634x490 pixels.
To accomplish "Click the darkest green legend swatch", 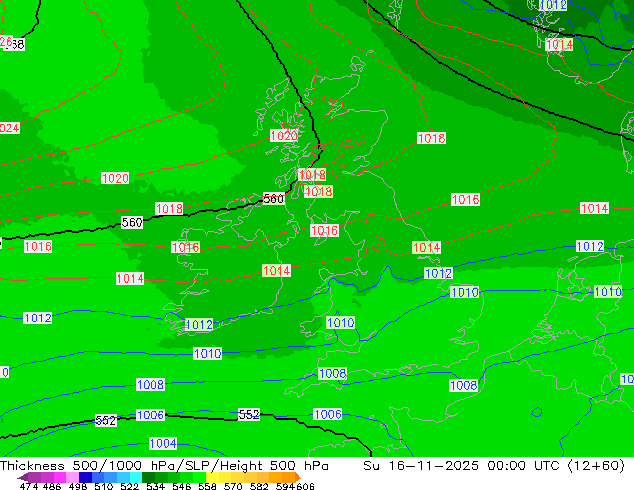I will point(149,477).
